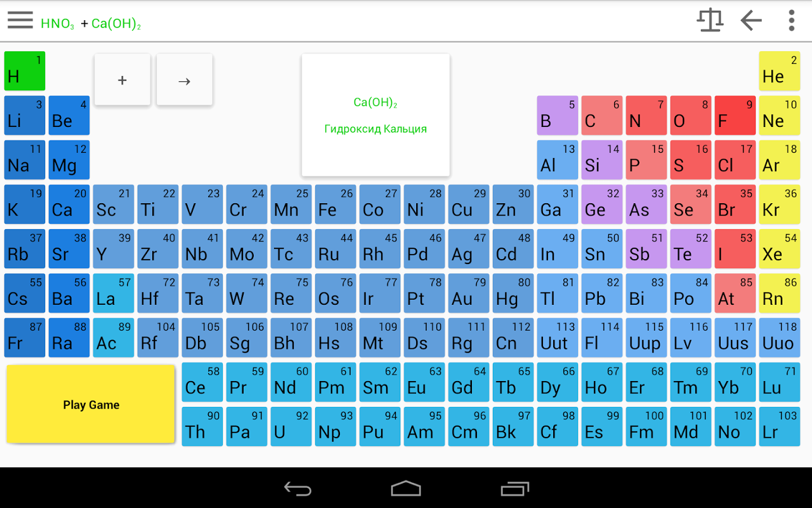This screenshot has width=812, height=508.
Task: Open the hamburger menu
Action: click(20, 20)
